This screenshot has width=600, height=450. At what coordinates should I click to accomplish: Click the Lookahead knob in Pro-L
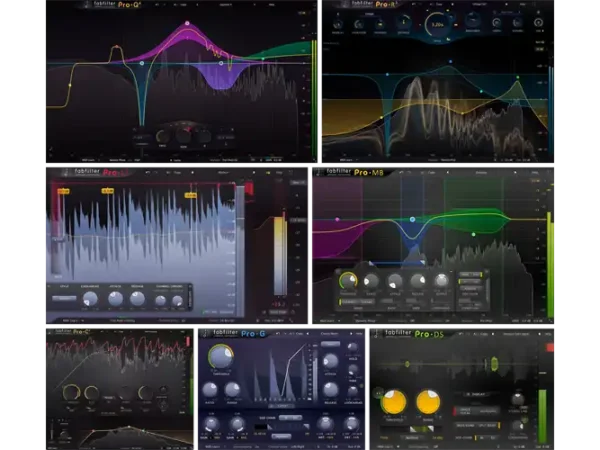pyautogui.click(x=90, y=298)
